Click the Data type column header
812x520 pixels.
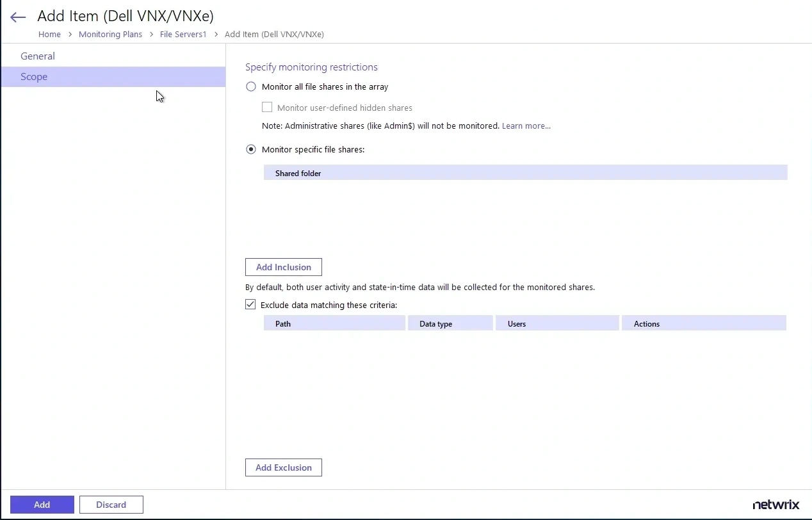435,324
